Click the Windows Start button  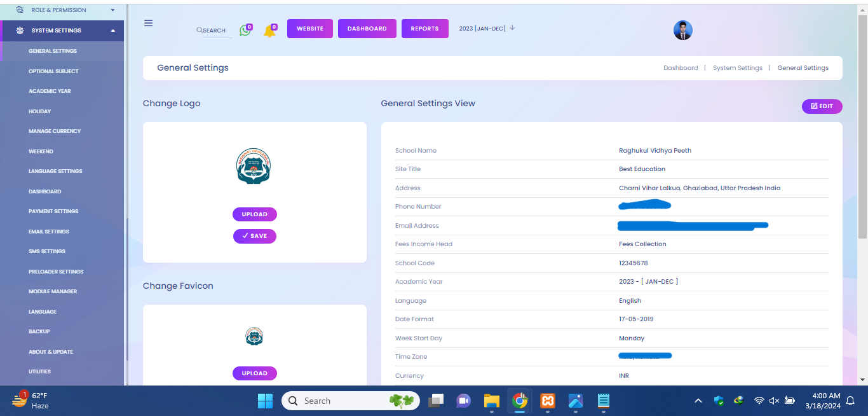point(265,401)
